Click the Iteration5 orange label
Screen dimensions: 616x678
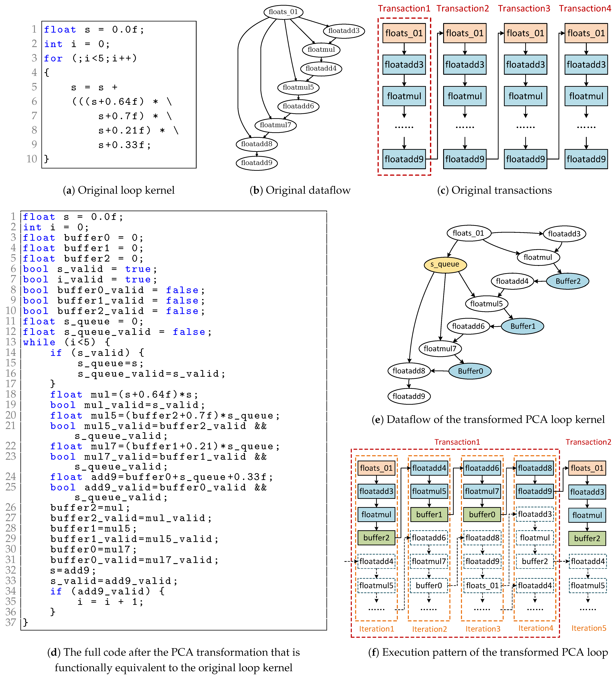(x=589, y=628)
